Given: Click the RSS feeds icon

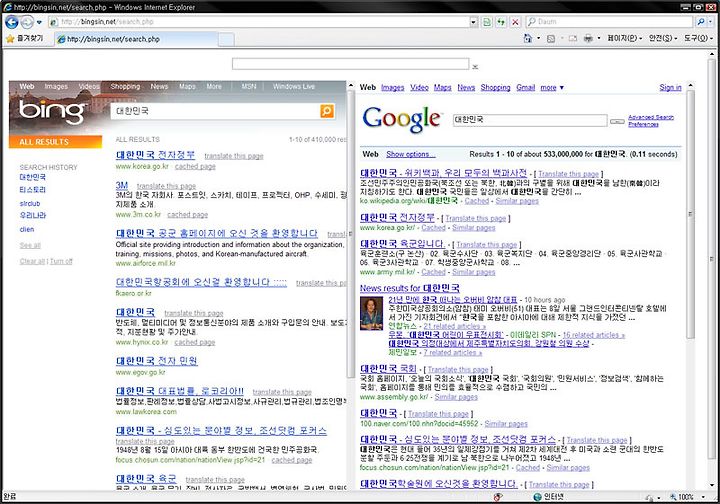Looking at the screenshot, I should pos(551,39).
